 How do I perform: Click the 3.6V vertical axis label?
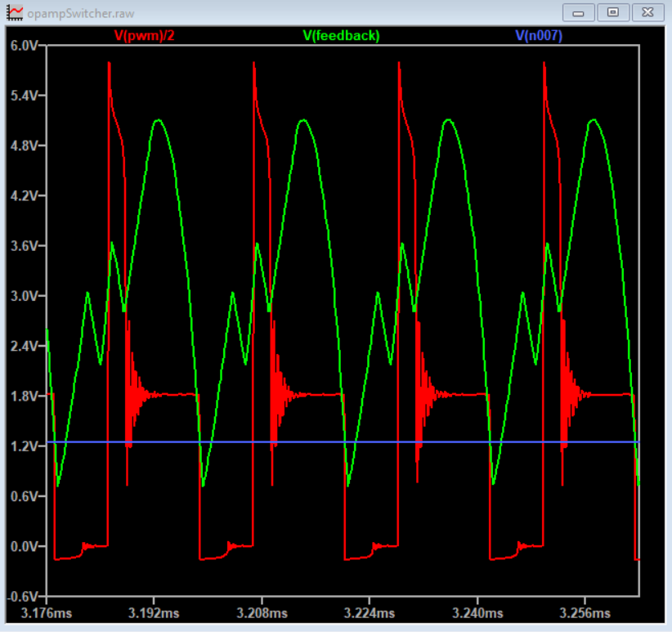[x=24, y=246]
